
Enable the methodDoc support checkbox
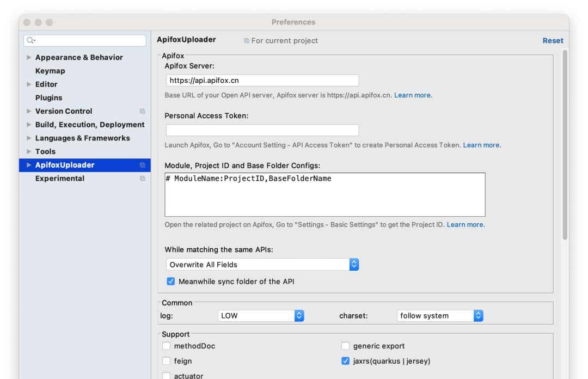(167, 346)
